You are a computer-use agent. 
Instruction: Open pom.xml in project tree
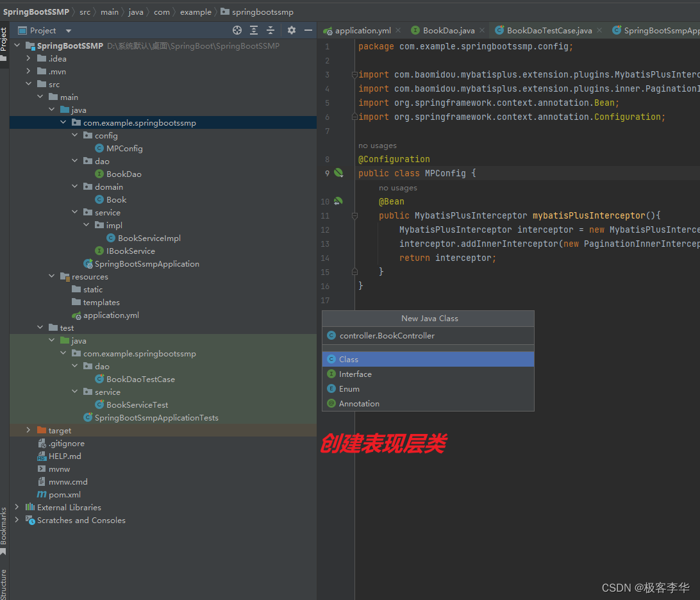coord(64,494)
